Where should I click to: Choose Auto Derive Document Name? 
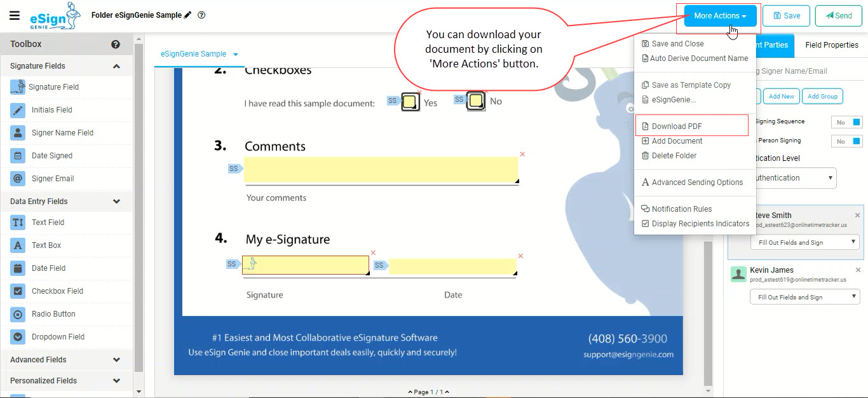(695, 58)
